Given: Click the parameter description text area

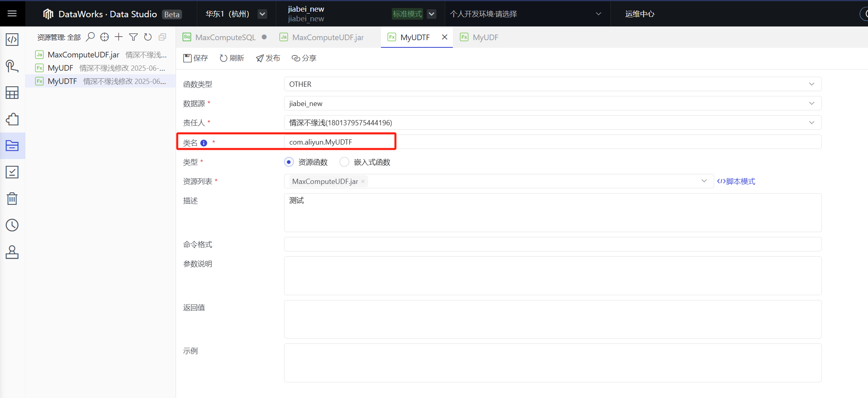Looking at the screenshot, I should [x=553, y=276].
